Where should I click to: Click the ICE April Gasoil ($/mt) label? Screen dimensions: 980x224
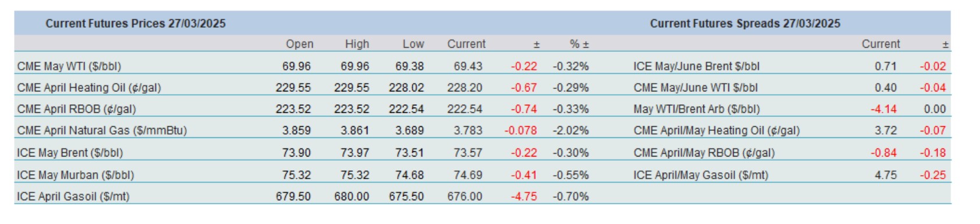point(73,197)
